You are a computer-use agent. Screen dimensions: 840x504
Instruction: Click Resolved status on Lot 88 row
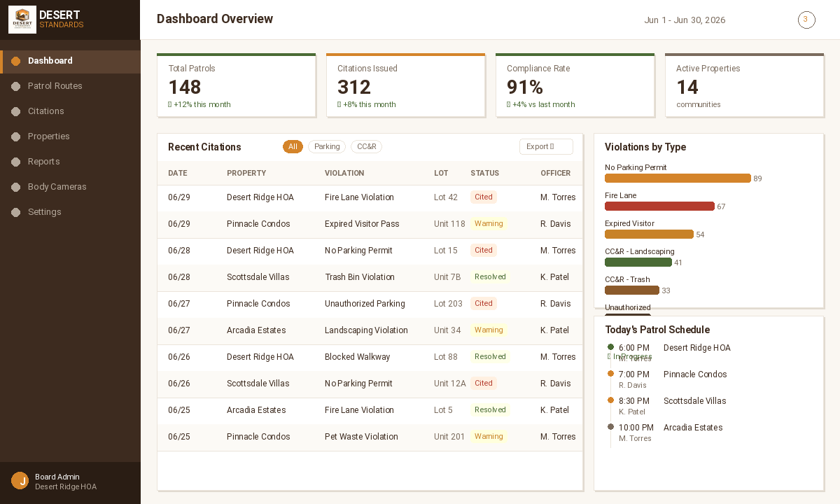click(490, 357)
